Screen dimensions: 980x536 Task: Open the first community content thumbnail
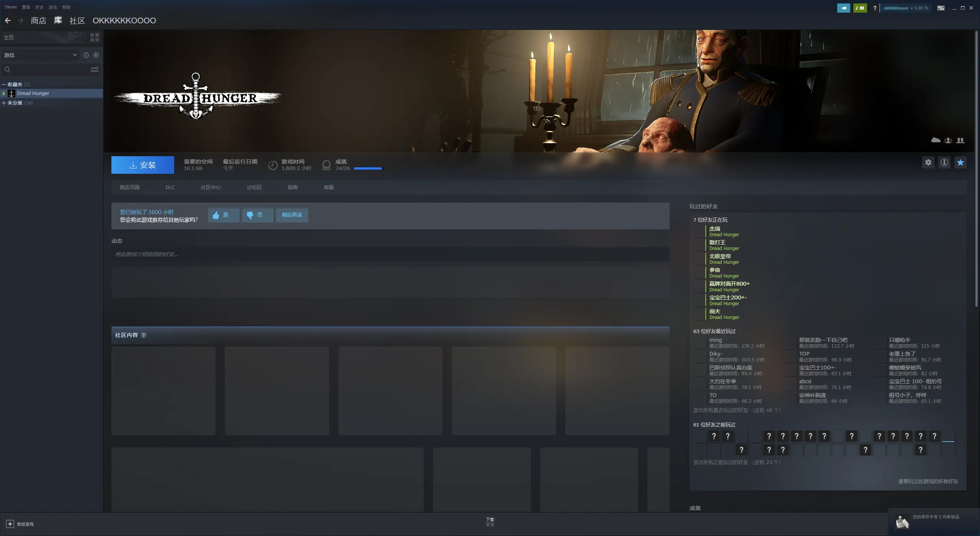point(163,391)
